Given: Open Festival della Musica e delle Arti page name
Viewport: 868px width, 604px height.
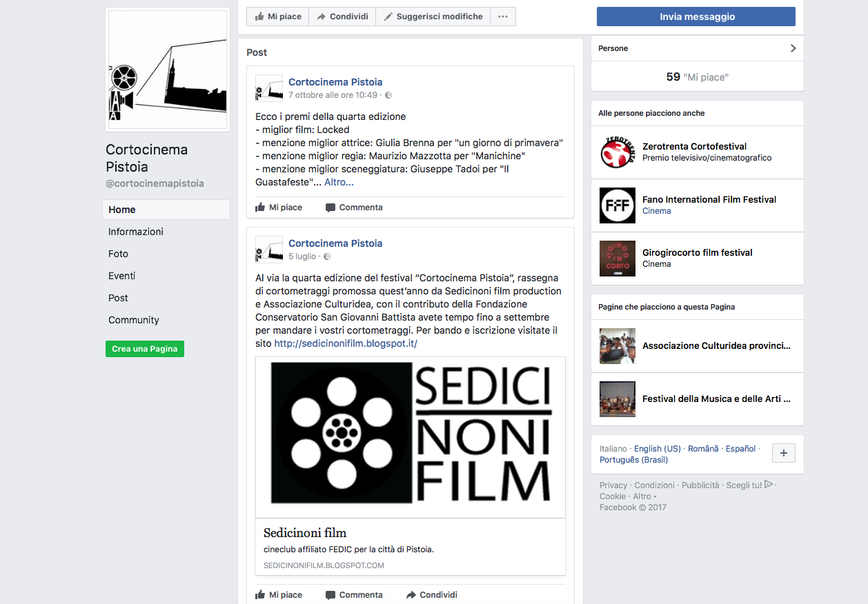Looking at the screenshot, I should [716, 399].
